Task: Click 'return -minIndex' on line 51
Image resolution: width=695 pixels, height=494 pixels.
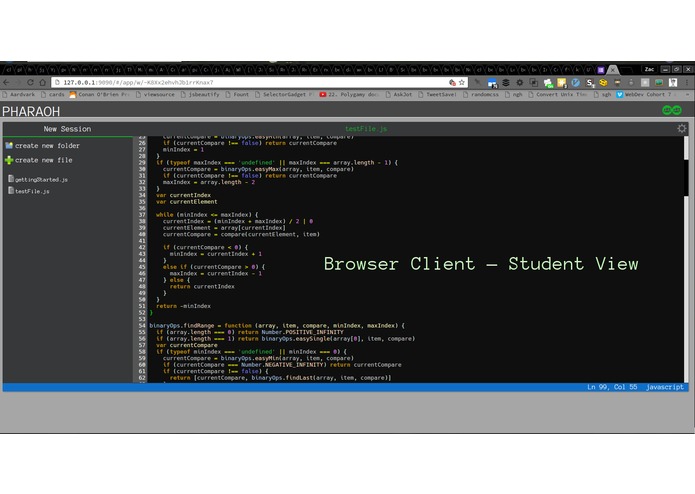Action: (184, 306)
